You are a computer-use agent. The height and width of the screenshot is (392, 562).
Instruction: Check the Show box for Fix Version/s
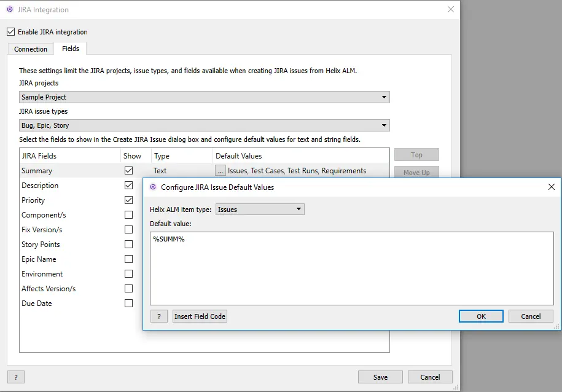pyautogui.click(x=128, y=229)
